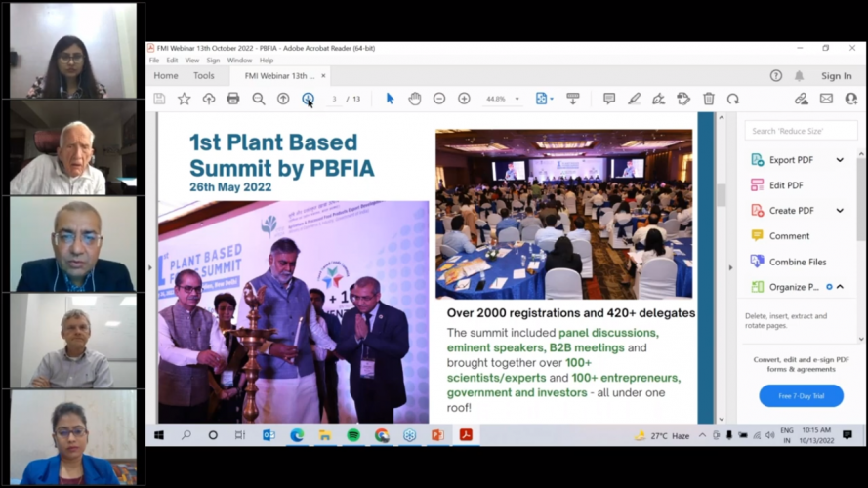The width and height of the screenshot is (868, 488).
Task: Click the Sign In button
Action: point(837,76)
